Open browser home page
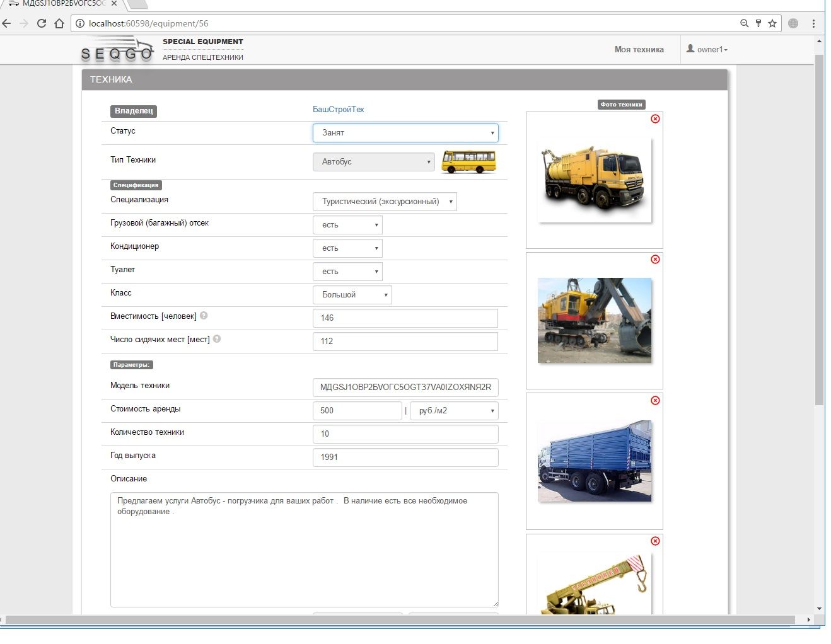The image size is (831, 644). (59, 23)
